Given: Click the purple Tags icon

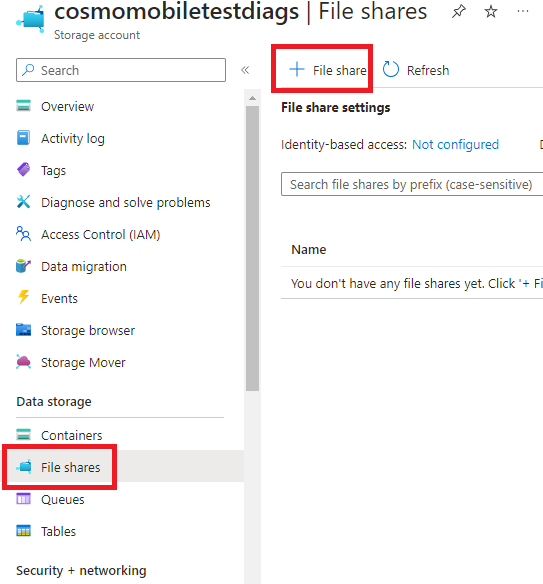Looking at the screenshot, I should tap(23, 170).
